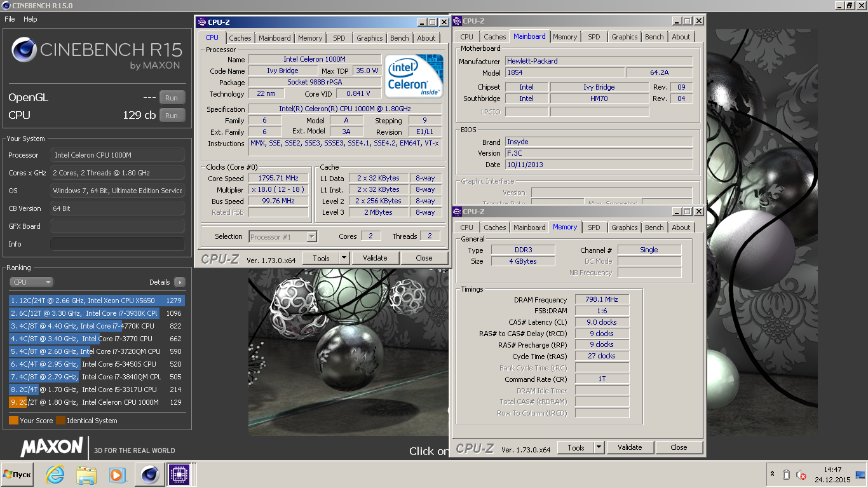Image resolution: width=868 pixels, height=488 pixels.
Task: Open the Cinebench Help menu
Action: click(x=31, y=19)
